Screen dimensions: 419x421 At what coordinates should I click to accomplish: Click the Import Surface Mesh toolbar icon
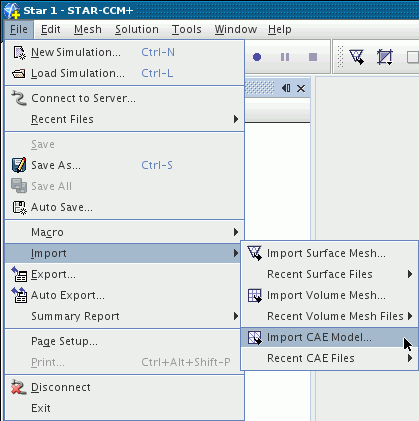[x=356, y=57]
